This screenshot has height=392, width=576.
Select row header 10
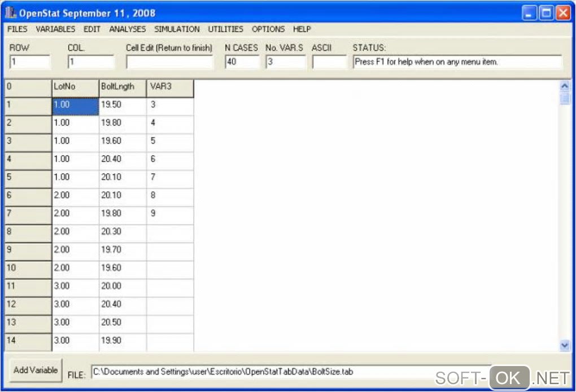[28, 270]
